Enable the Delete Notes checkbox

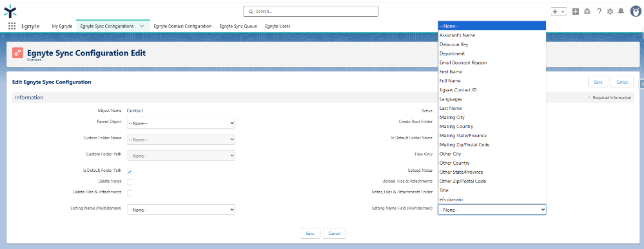[130, 182]
